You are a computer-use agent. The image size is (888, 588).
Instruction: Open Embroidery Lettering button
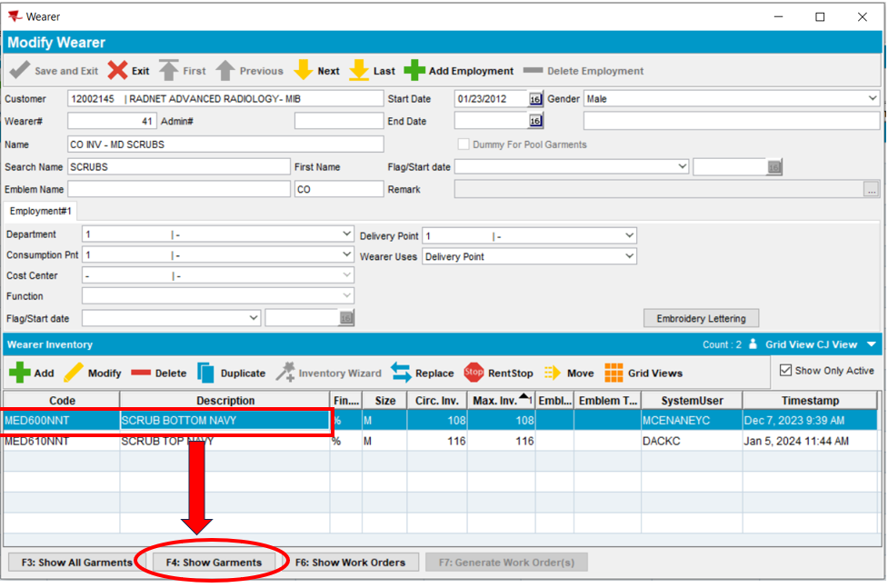click(x=701, y=319)
